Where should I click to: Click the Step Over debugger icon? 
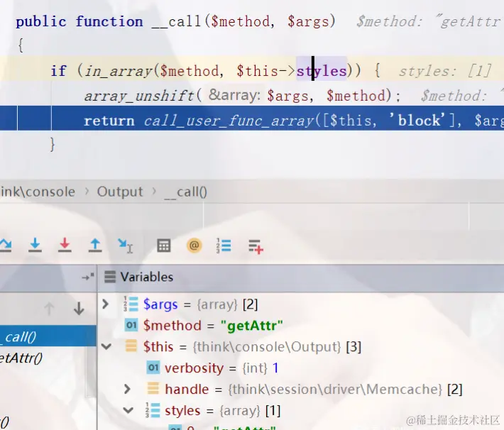5,246
